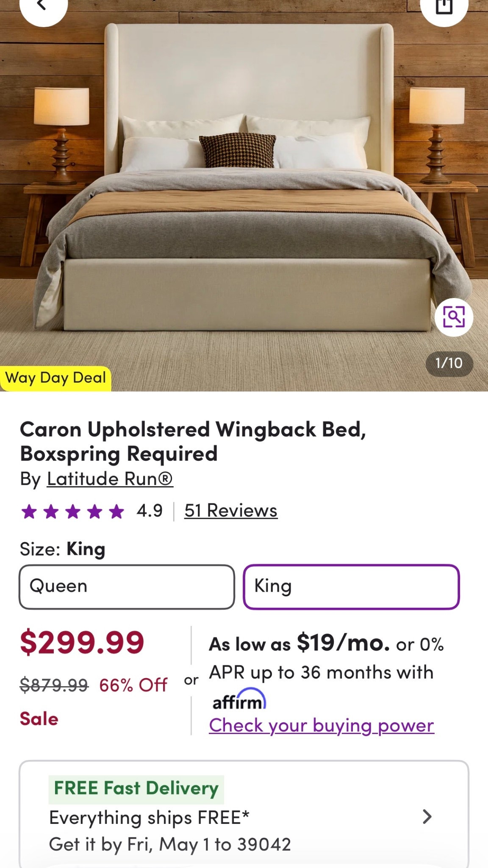Tap the Affirm logo
The width and height of the screenshot is (488, 868).
click(239, 700)
